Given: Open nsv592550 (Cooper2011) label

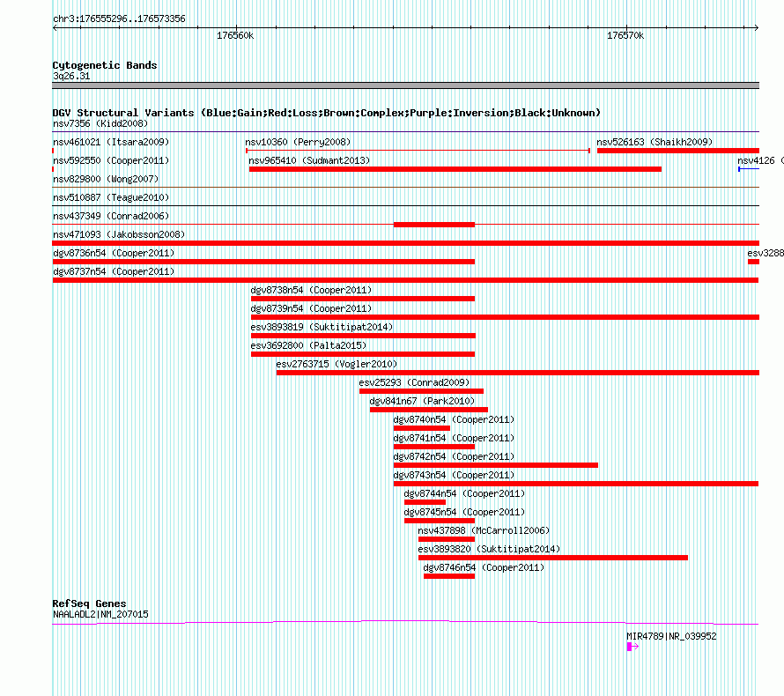Looking at the screenshot, I should (111, 160).
